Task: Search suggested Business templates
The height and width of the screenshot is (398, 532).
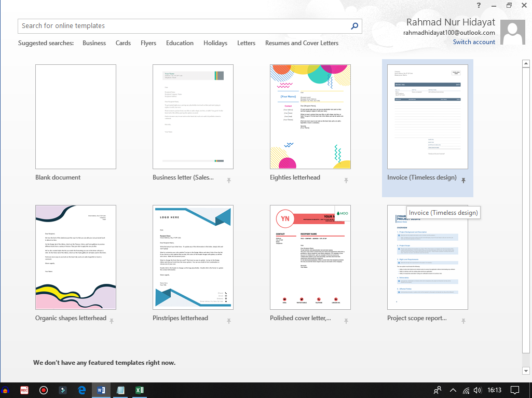Action: [94, 43]
